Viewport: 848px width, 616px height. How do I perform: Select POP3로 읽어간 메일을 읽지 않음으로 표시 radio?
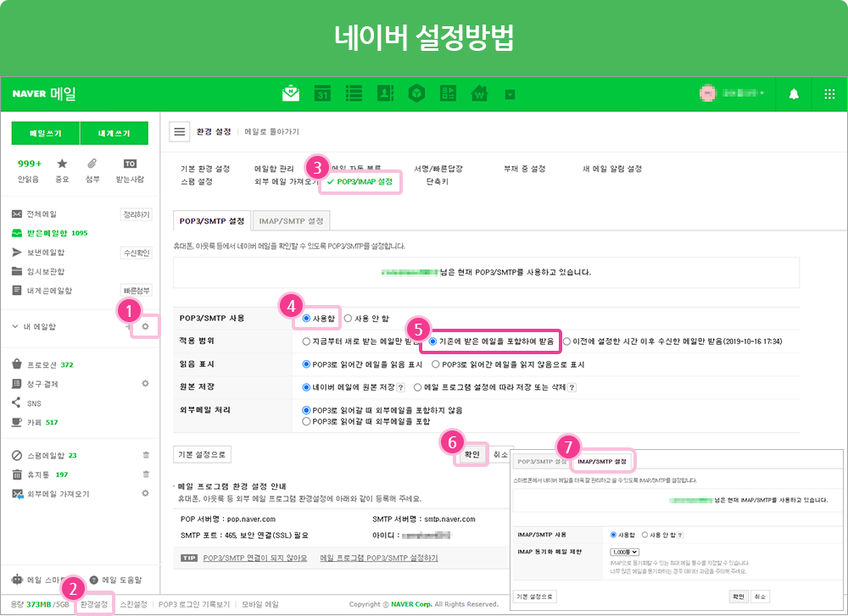point(435,364)
